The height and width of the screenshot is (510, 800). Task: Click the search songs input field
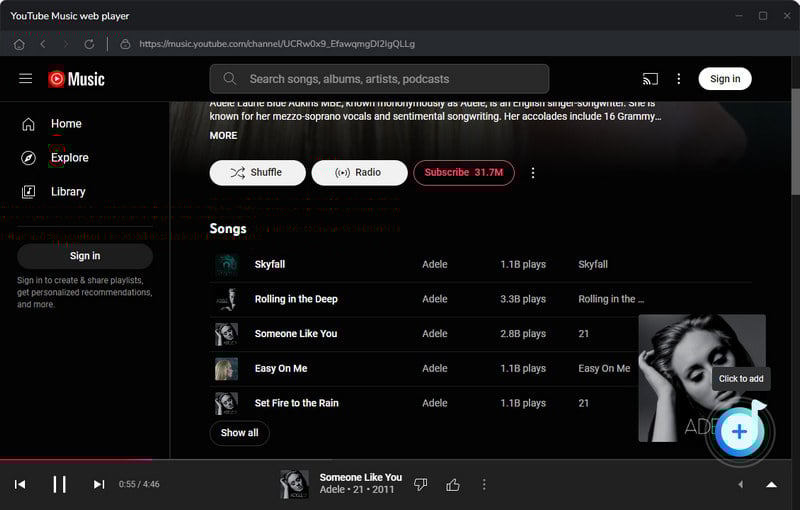click(x=379, y=79)
